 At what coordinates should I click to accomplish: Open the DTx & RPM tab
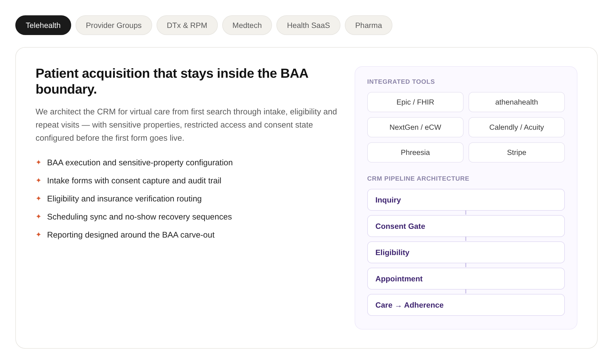(x=187, y=25)
